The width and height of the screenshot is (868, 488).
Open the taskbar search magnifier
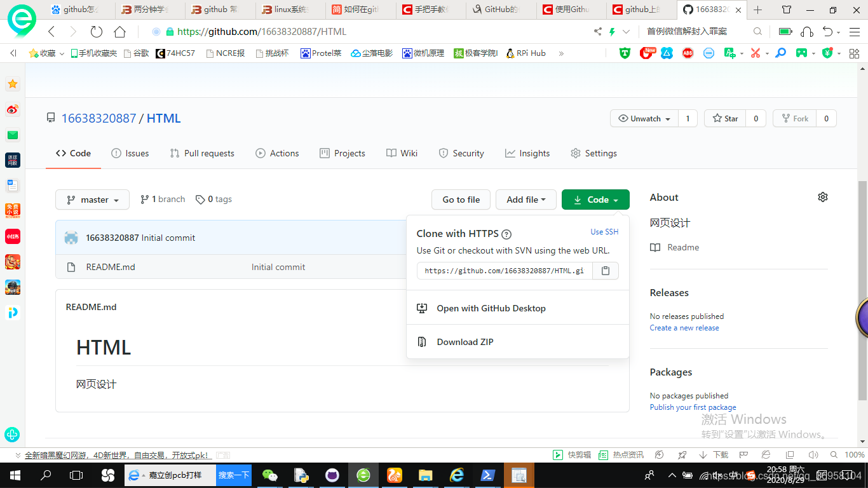click(x=46, y=475)
